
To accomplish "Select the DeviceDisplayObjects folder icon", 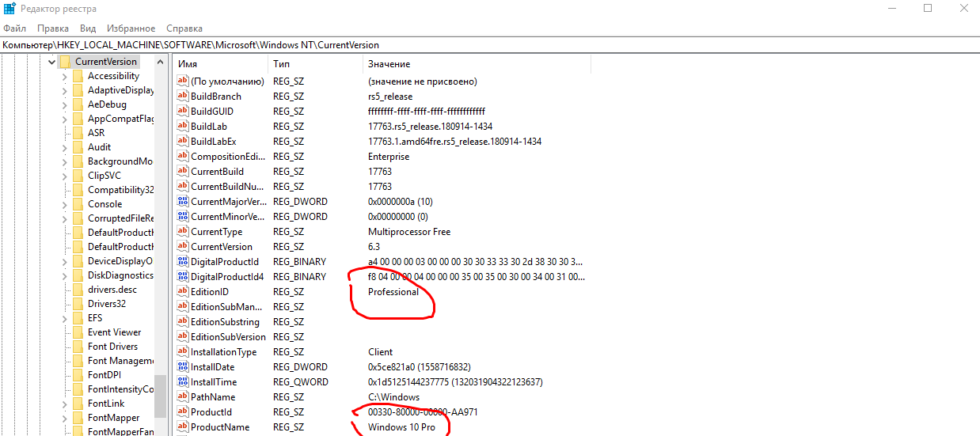I will [x=78, y=261].
